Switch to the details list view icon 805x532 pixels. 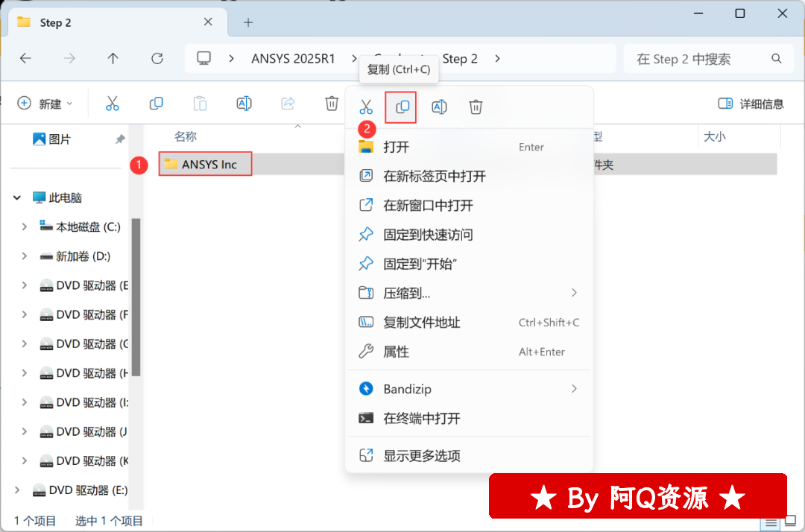(771, 522)
